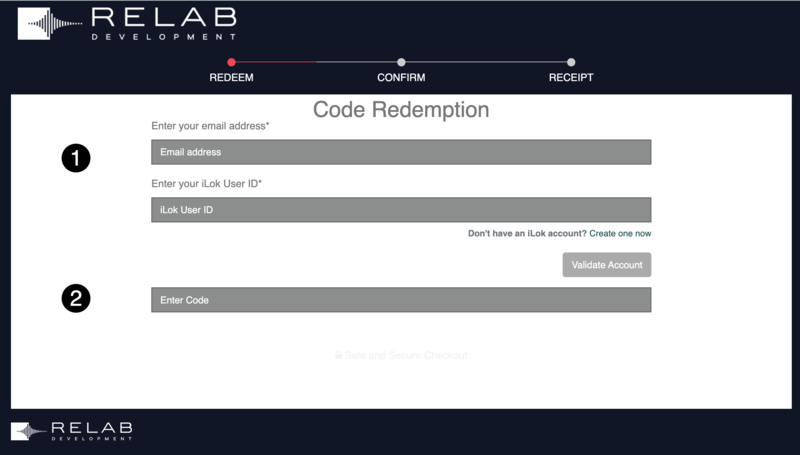Image resolution: width=800 pixels, height=455 pixels.
Task: Click the Relab Development logo in the header
Action: [x=127, y=23]
